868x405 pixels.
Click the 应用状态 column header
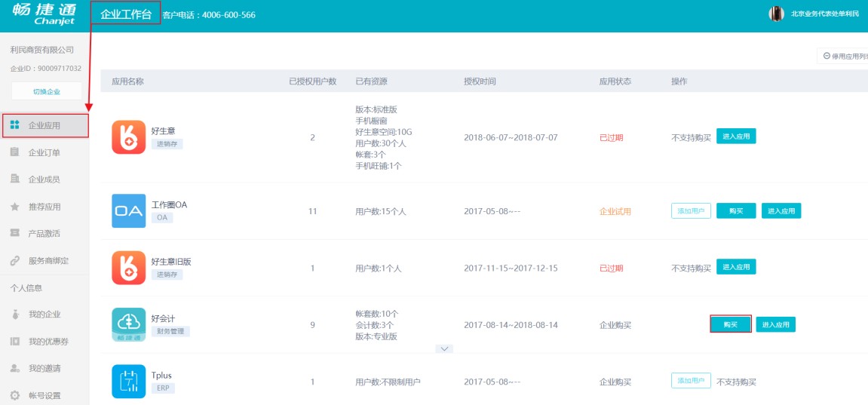pyautogui.click(x=615, y=81)
